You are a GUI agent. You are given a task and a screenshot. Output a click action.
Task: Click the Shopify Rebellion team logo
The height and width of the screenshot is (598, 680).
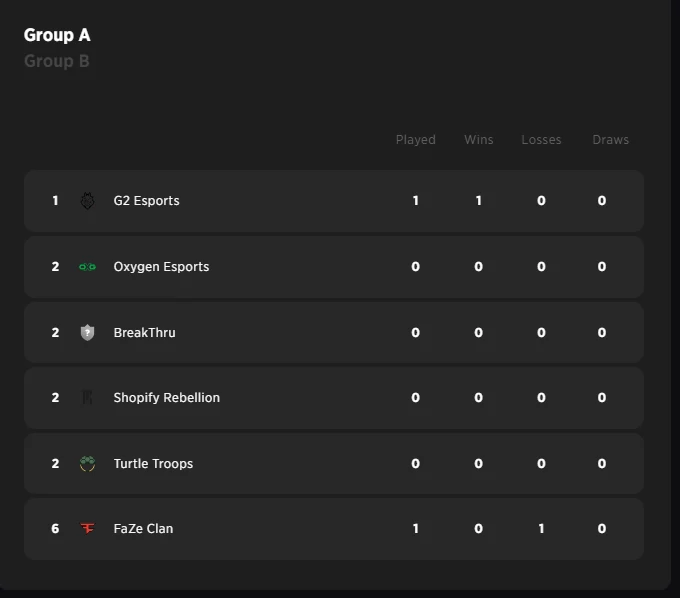[87, 397]
